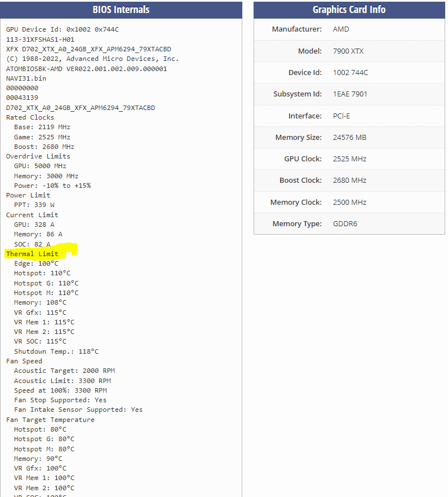The image size is (448, 497).
Task: Click the 113-31XFSHAS1-H01 line
Action: [40, 39]
